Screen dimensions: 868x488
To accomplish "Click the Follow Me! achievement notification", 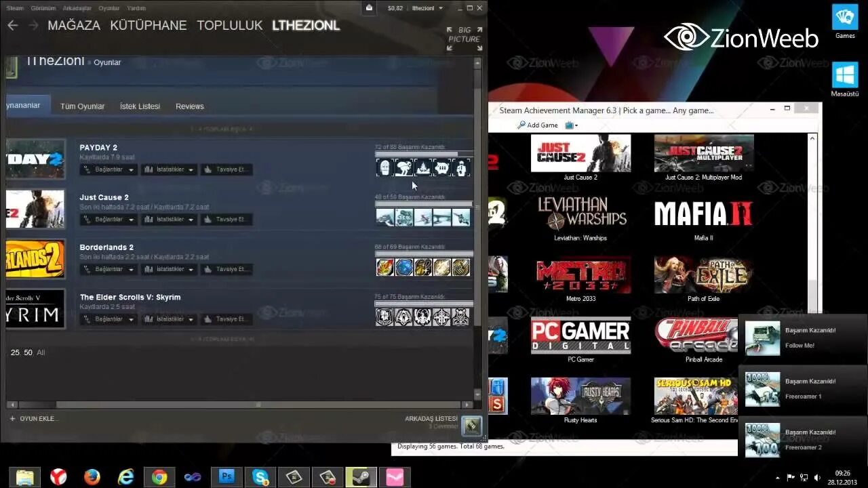I will coord(803,339).
